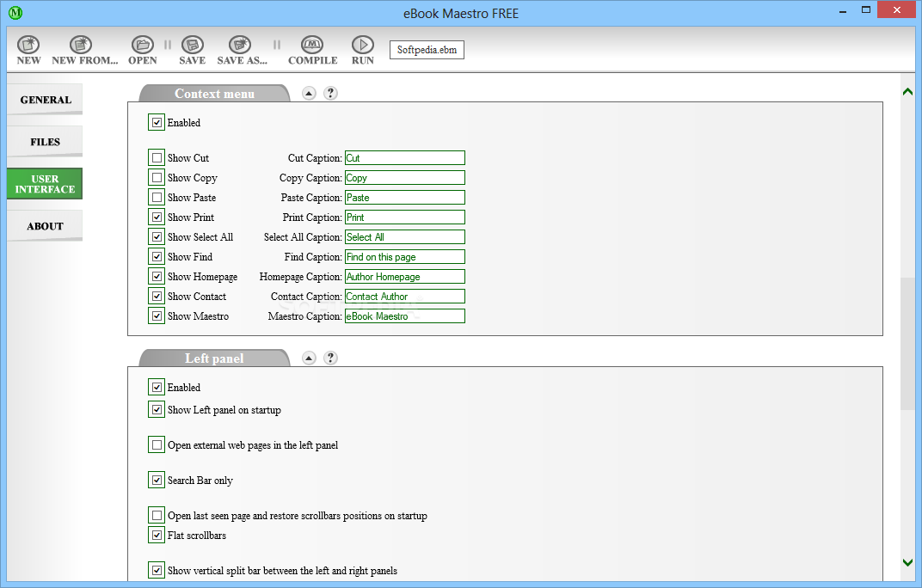The image size is (922, 588).
Task: Uncheck the Show Contact checkbox
Action: [x=157, y=297]
